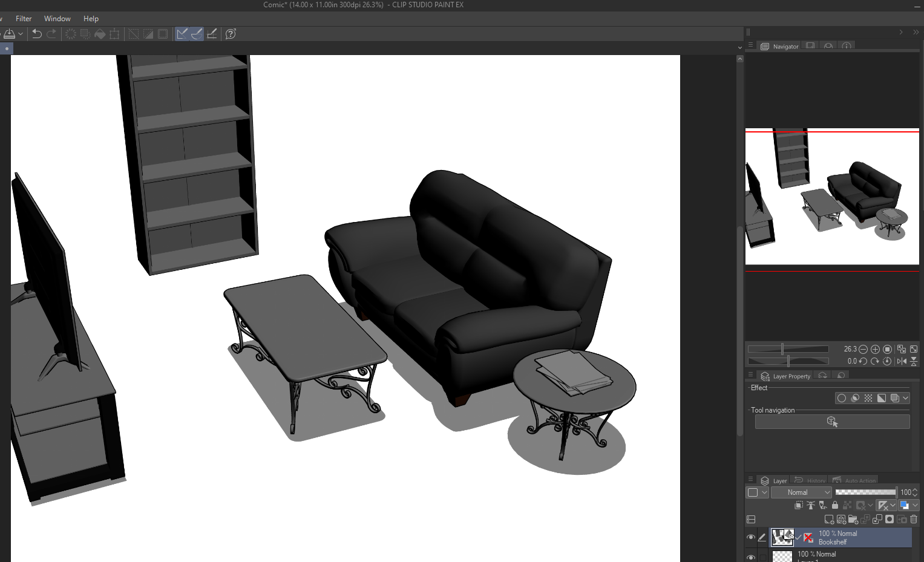Delete the selected layer with trash icon
The image size is (924, 562).
pyautogui.click(x=914, y=519)
